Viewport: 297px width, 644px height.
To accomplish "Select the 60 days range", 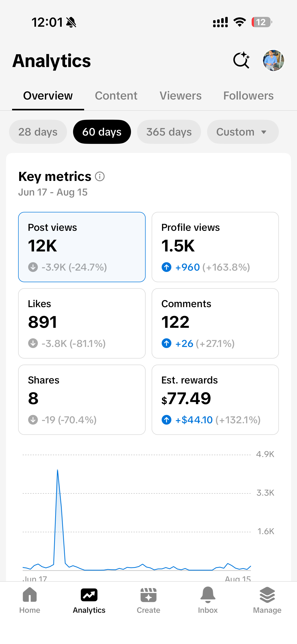I will coord(102,132).
